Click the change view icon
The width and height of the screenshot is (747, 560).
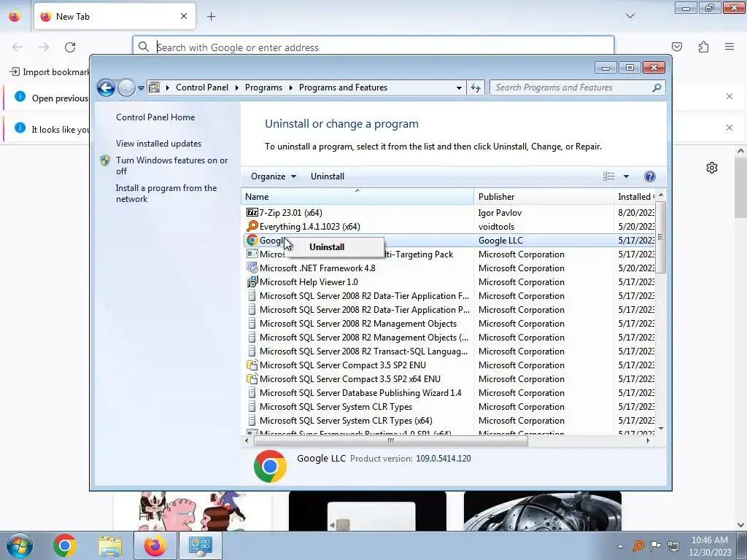click(x=609, y=176)
